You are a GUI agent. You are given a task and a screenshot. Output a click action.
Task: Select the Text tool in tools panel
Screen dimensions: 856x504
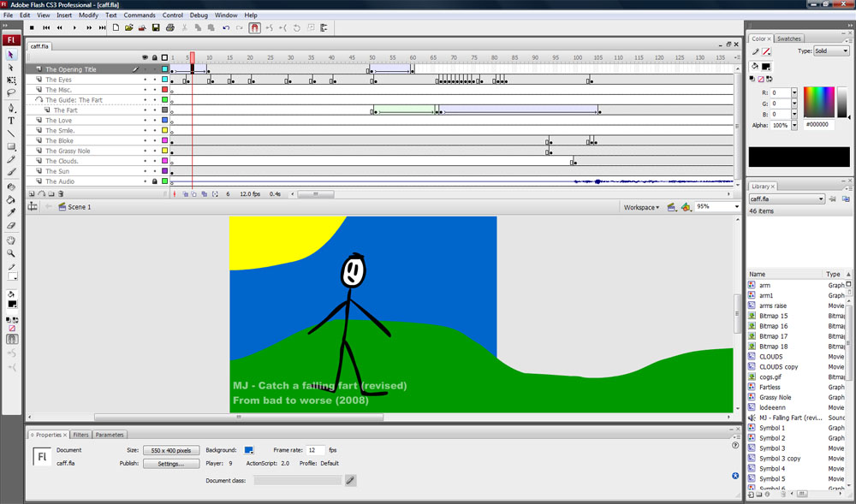click(11, 121)
